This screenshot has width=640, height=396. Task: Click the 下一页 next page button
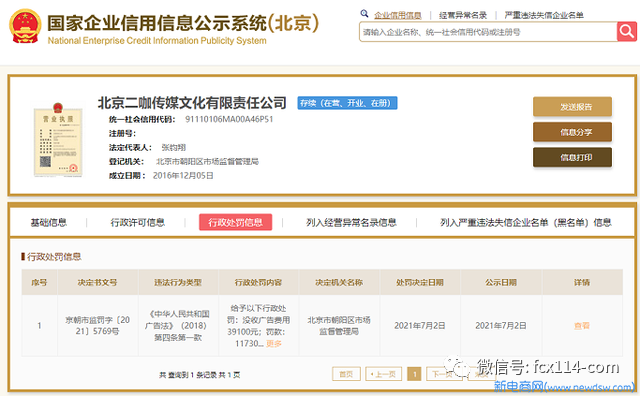tap(443, 374)
